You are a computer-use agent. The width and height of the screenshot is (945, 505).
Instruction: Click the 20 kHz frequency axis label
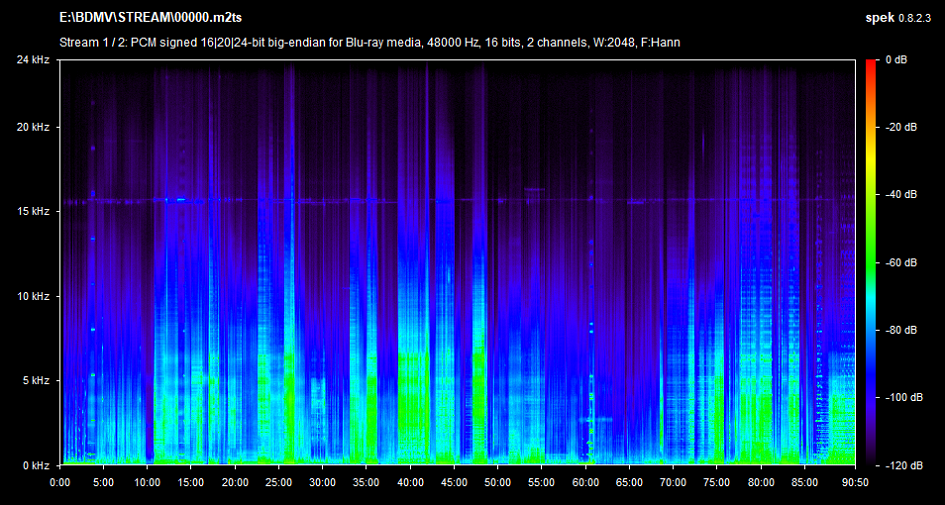coord(34,128)
